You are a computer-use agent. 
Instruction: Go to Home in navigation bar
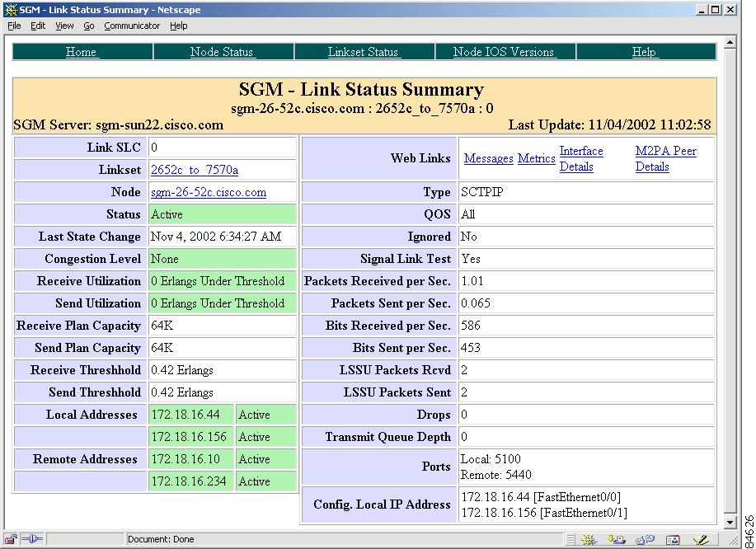[x=81, y=52]
